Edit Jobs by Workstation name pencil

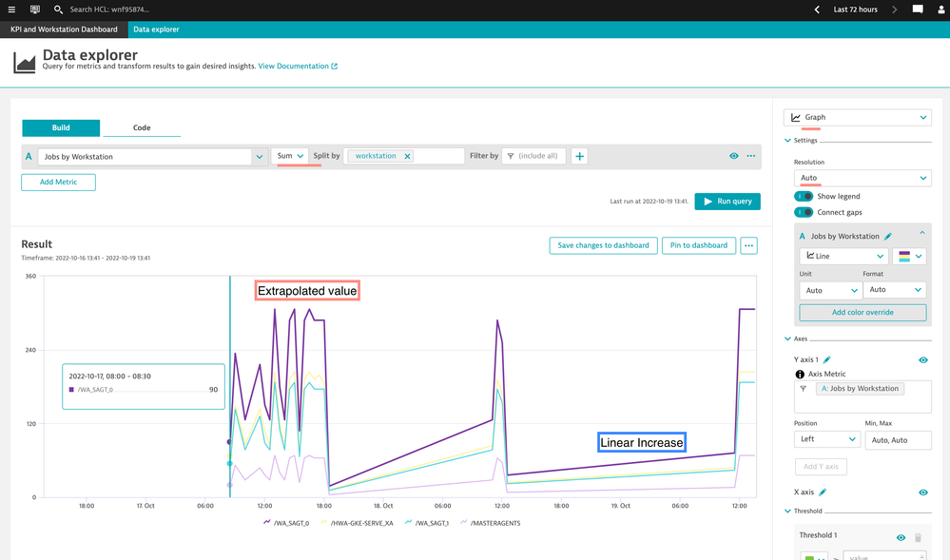pos(888,236)
